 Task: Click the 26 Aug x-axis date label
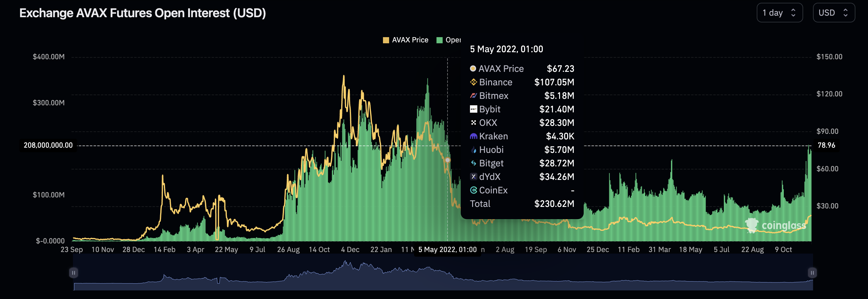click(x=288, y=250)
